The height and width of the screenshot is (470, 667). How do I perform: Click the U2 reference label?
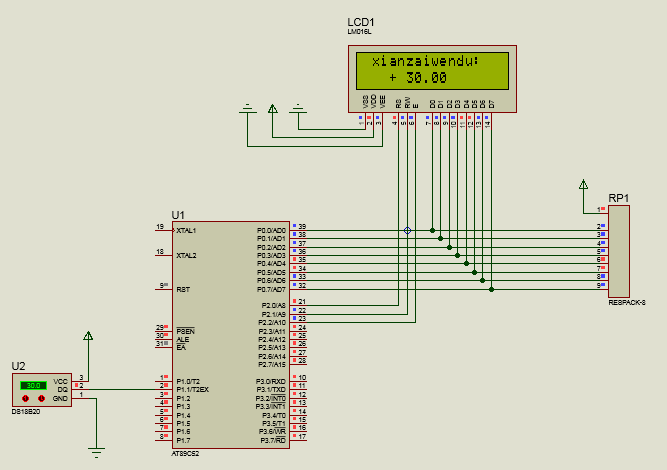[x=18, y=367]
